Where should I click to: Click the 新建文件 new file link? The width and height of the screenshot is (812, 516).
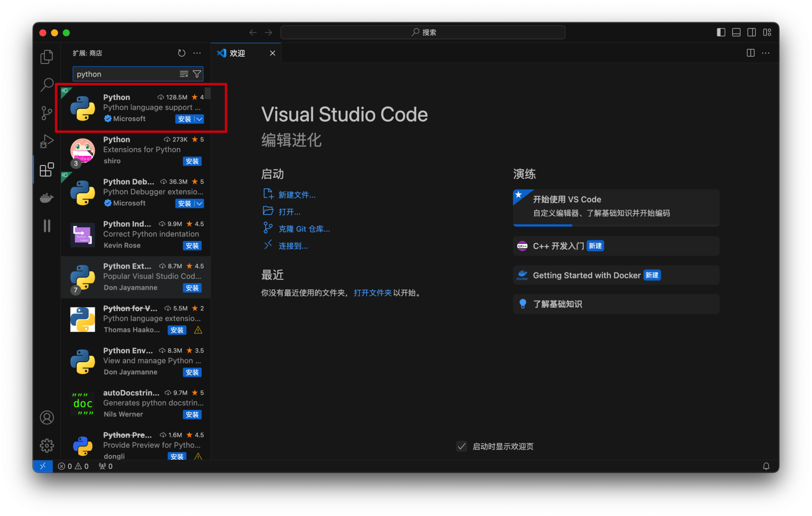point(297,195)
